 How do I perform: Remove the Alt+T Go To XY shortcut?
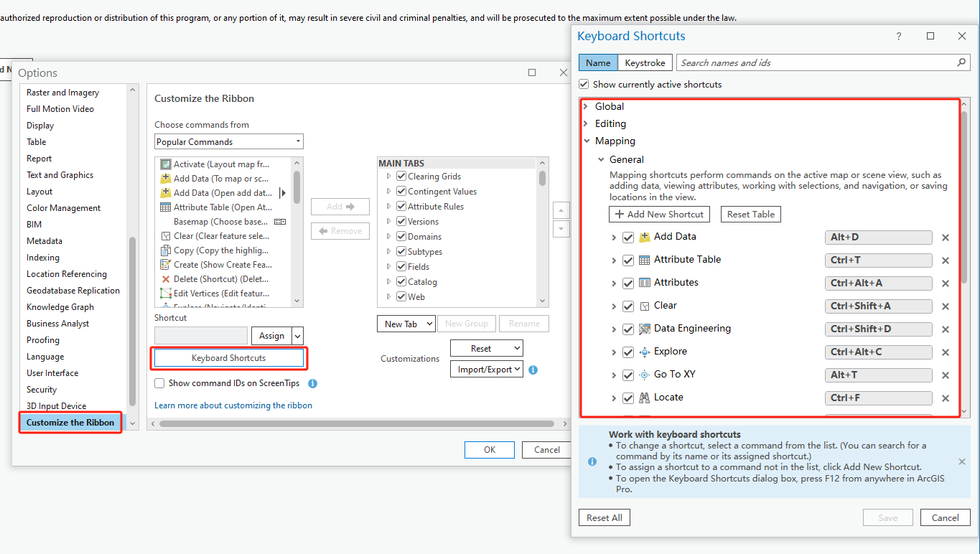946,375
